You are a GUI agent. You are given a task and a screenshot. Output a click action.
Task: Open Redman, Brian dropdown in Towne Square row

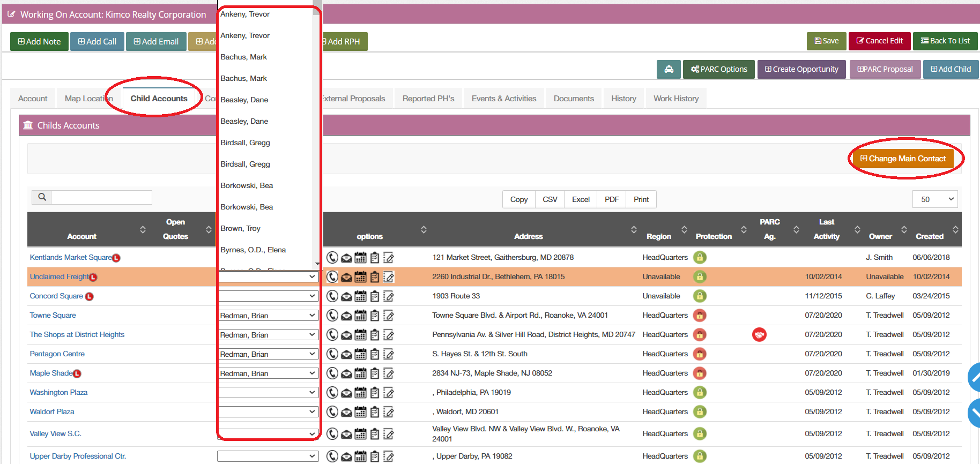point(268,315)
